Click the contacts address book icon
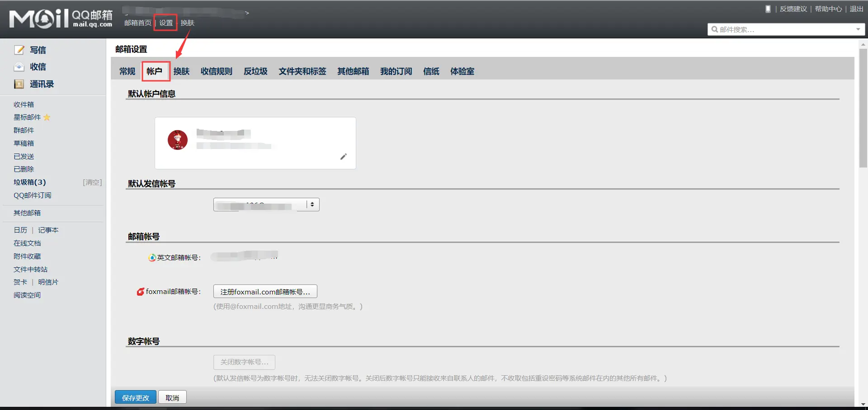The image size is (868, 410). pyautogui.click(x=19, y=84)
